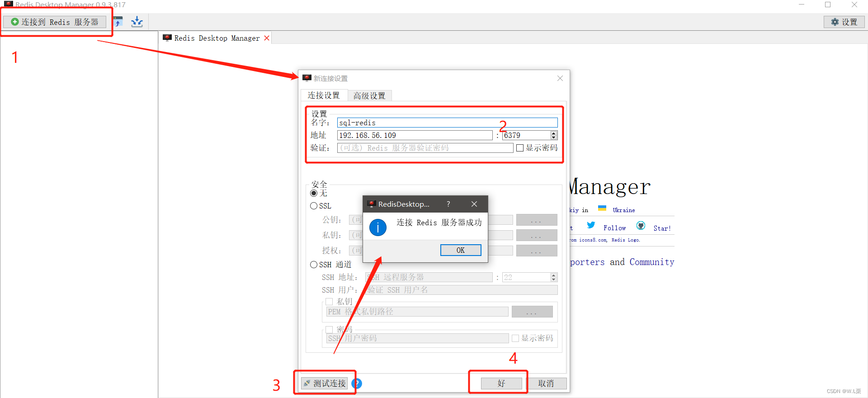This screenshot has height=398, width=868.
Task: Click the 测试连接 test connection button
Action: [x=325, y=384]
